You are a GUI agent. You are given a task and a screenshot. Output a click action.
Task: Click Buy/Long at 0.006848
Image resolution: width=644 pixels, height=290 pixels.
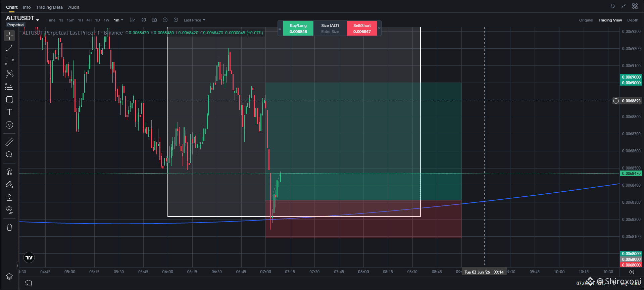[298, 28]
